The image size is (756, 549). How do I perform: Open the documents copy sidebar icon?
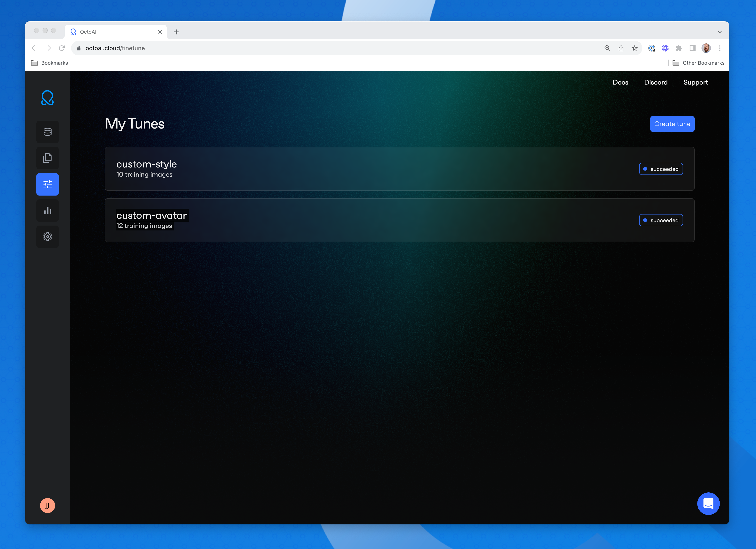click(47, 158)
